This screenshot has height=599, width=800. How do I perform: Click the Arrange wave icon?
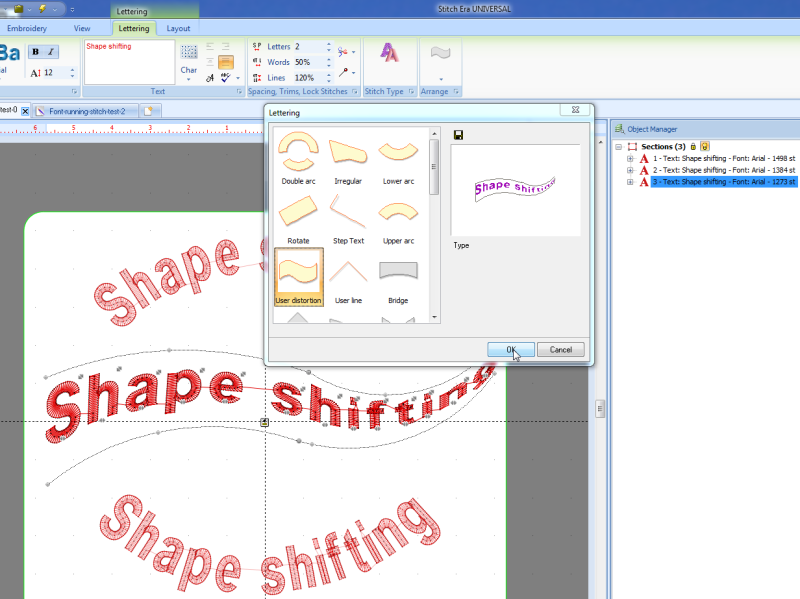(x=440, y=53)
